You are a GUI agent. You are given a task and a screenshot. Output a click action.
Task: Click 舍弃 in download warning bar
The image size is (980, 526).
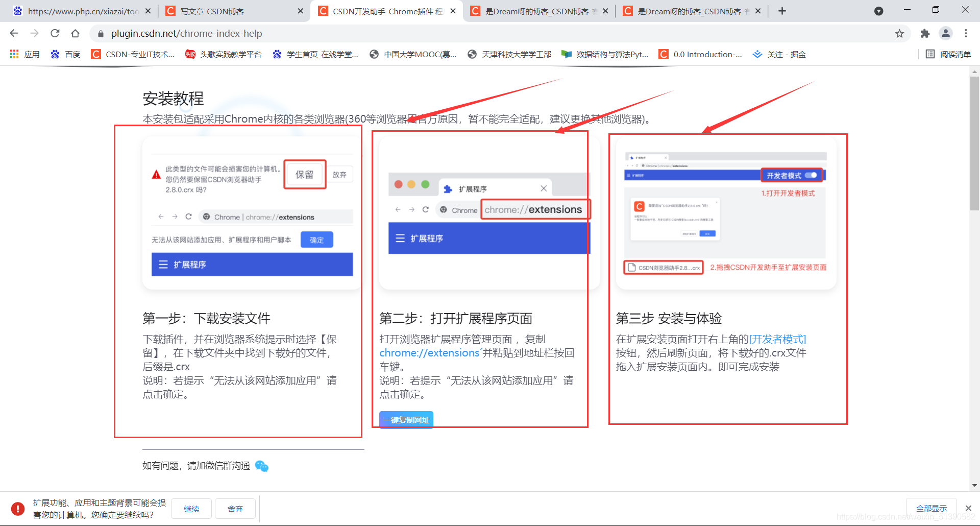[235, 509]
